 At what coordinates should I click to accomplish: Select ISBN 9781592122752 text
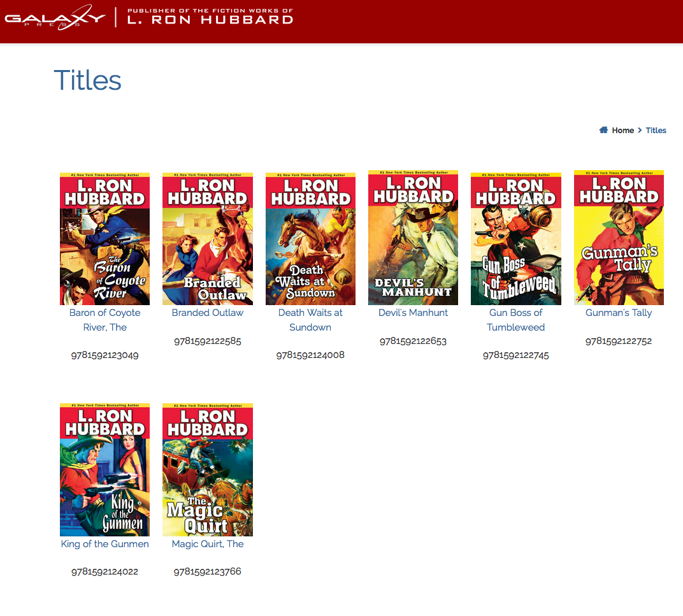click(619, 341)
